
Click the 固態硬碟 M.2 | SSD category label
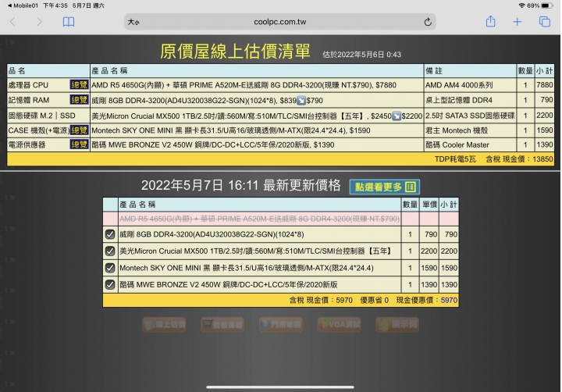click(x=41, y=116)
